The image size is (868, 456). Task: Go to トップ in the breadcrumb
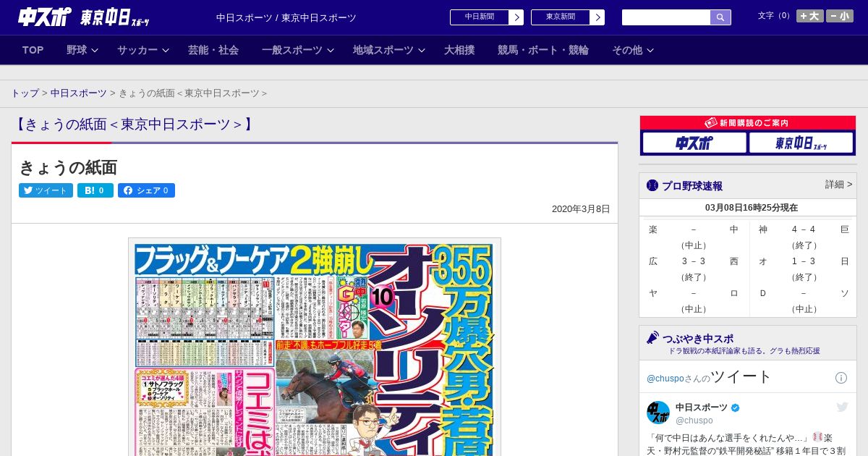pyautogui.click(x=25, y=93)
